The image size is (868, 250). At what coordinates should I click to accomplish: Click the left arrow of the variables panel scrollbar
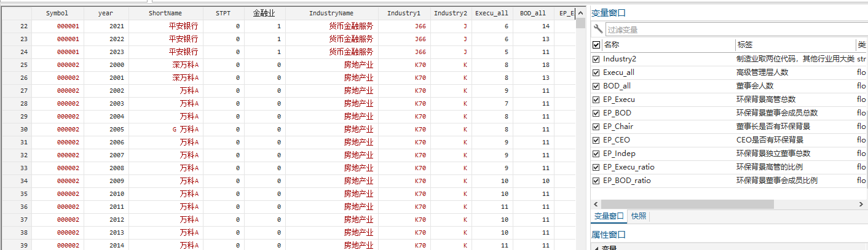pyautogui.click(x=595, y=204)
